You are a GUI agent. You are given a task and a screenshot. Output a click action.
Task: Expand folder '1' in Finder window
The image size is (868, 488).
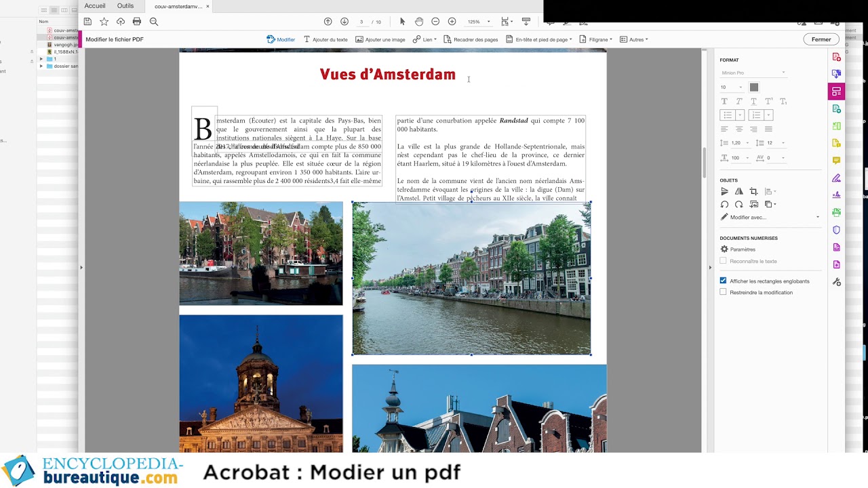[41, 59]
